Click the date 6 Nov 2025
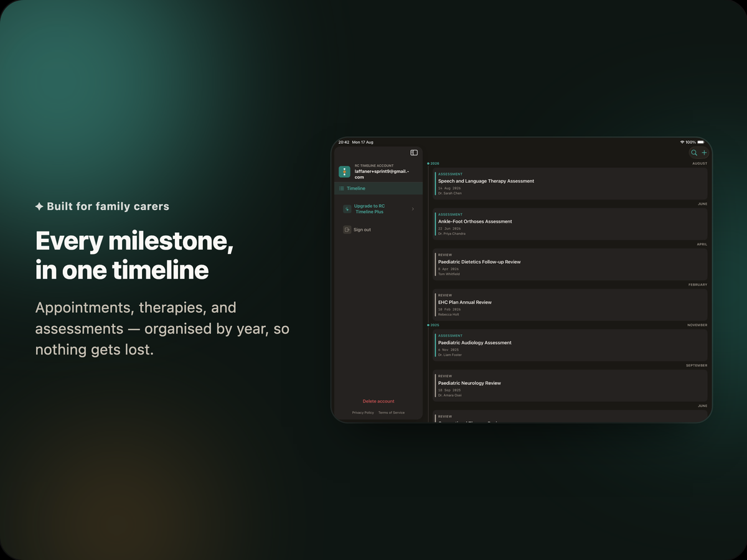747x560 pixels. [448, 350]
